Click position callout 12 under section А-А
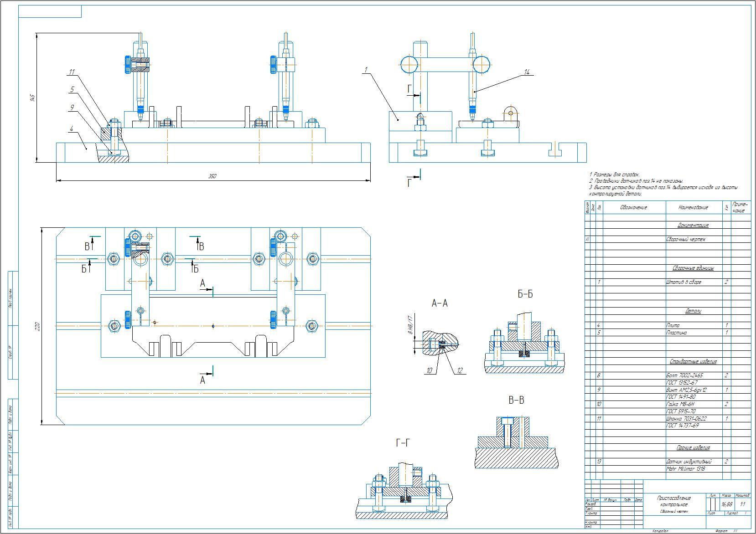This screenshot has height=534, width=756. click(460, 371)
